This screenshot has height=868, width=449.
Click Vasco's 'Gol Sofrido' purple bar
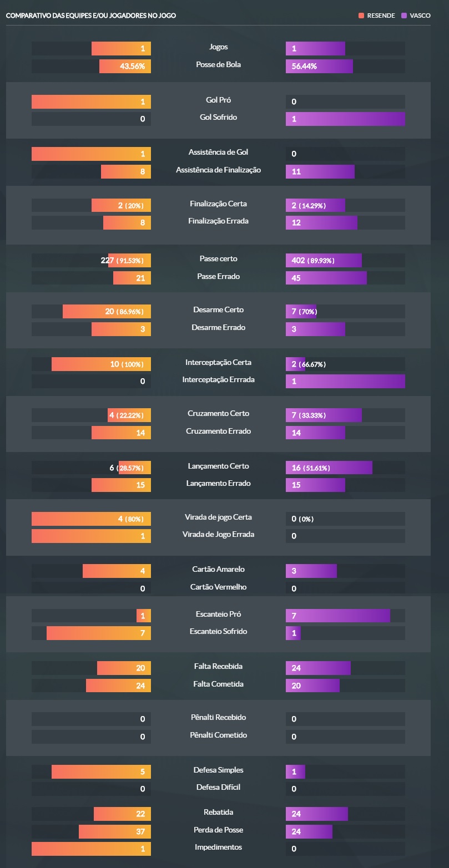[345, 119]
